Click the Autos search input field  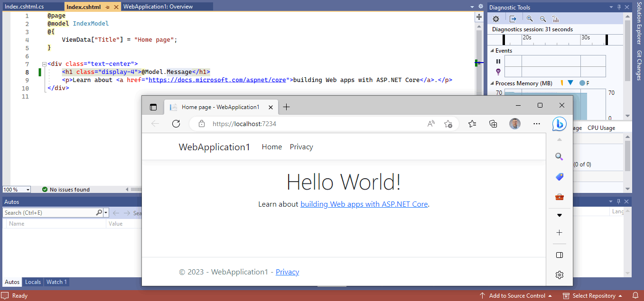click(x=49, y=213)
